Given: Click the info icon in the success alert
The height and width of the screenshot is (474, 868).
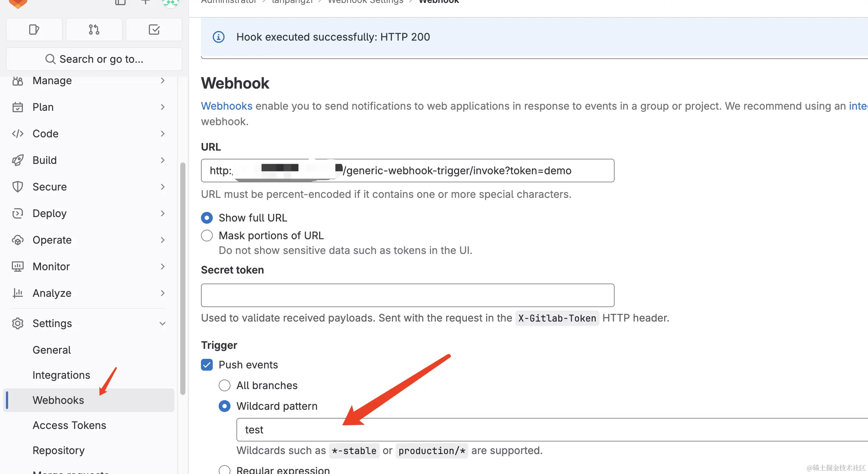Looking at the screenshot, I should pos(219,37).
